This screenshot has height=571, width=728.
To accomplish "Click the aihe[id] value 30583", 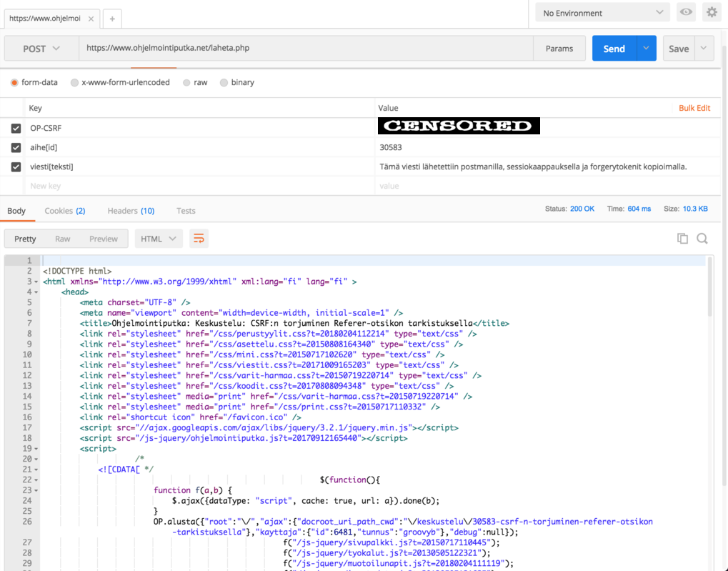I will (391, 148).
